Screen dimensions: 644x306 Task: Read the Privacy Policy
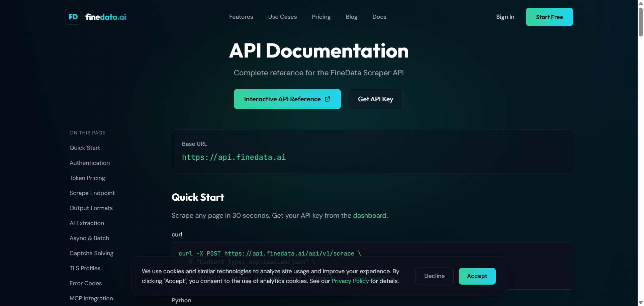tap(350, 281)
